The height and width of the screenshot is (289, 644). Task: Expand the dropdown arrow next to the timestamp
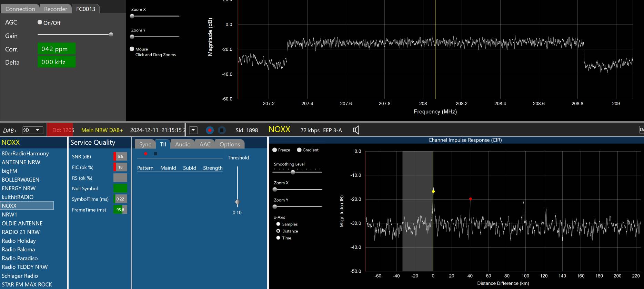click(193, 130)
